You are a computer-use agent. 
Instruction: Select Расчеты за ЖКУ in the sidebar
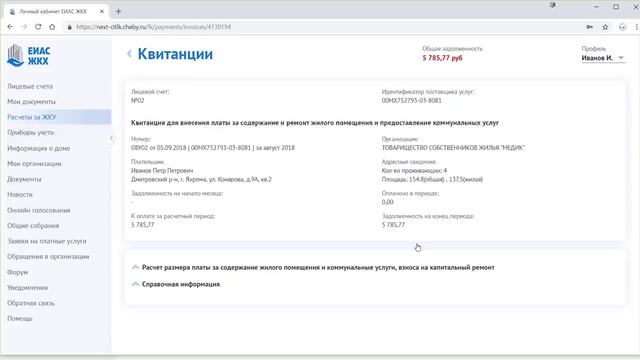(31, 117)
